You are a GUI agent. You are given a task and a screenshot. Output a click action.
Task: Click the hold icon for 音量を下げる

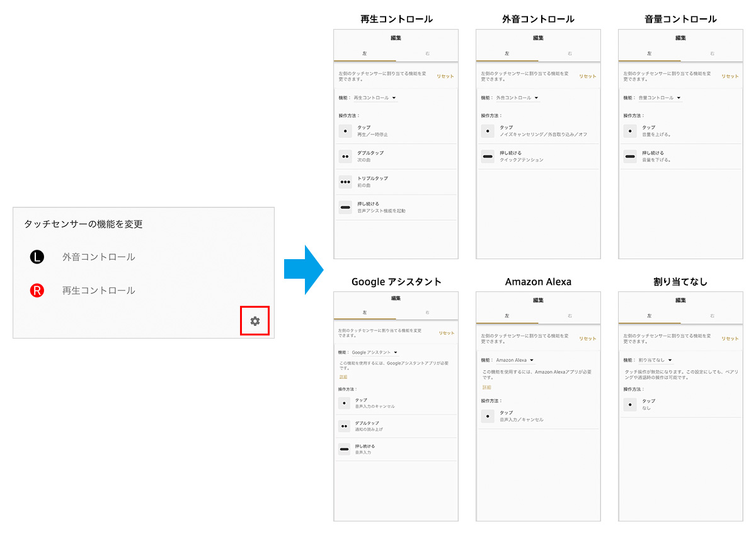click(x=630, y=156)
